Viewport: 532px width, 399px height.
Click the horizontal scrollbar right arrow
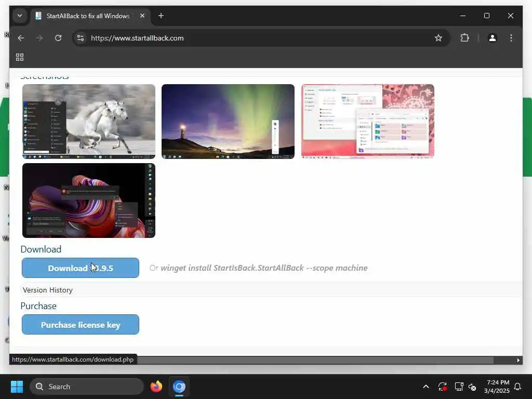click(x=518, y=361)
